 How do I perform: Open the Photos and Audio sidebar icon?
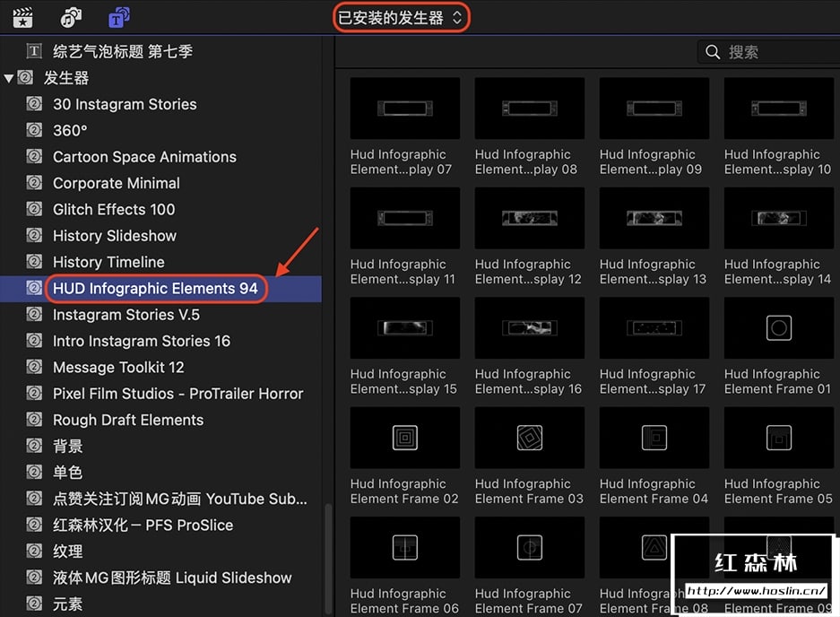71,18
